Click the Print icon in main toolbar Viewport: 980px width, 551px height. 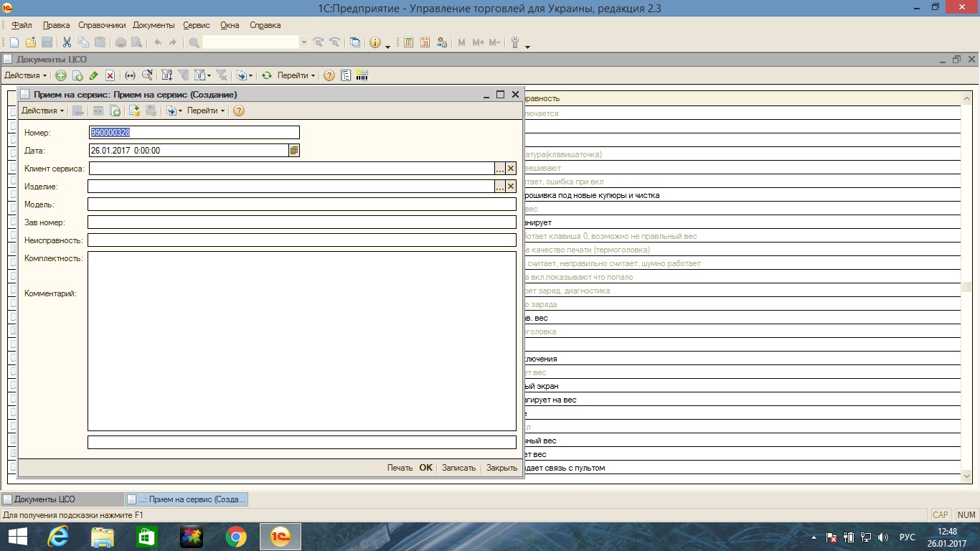coord(121,43)
